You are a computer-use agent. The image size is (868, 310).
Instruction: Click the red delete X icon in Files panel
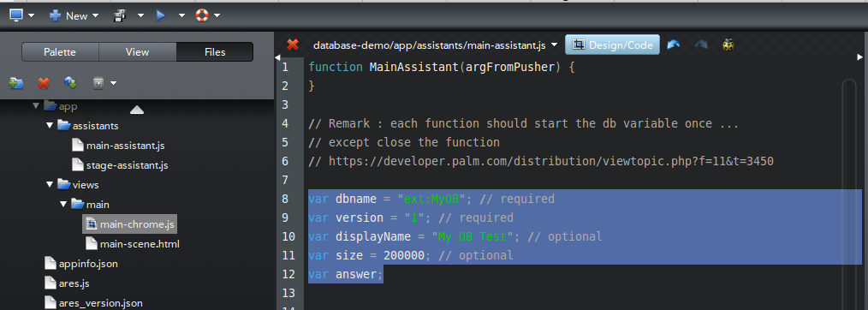[44, 83]
